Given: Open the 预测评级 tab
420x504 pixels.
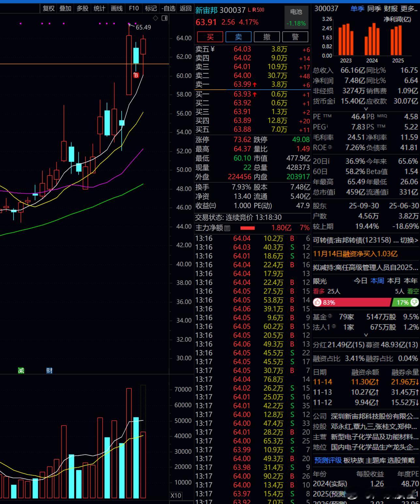Looking at the screenshot, I should coord(328,460).
